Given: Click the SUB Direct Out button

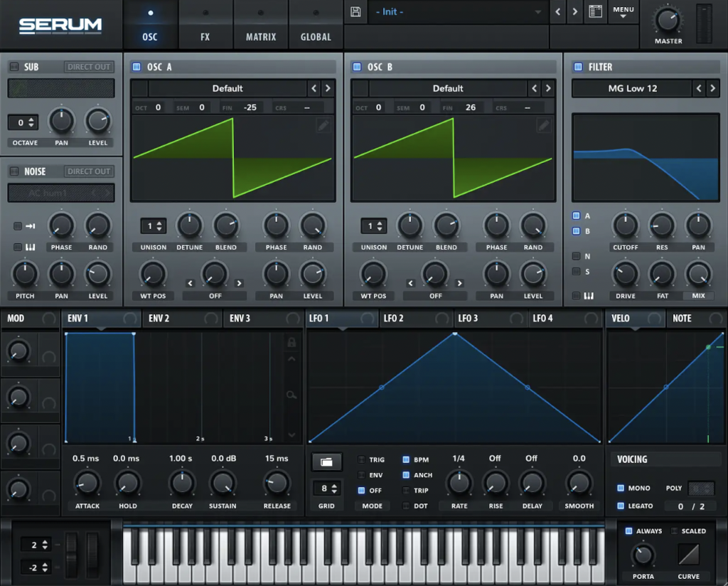Looking at the screenshot, I should click(89, 67).
